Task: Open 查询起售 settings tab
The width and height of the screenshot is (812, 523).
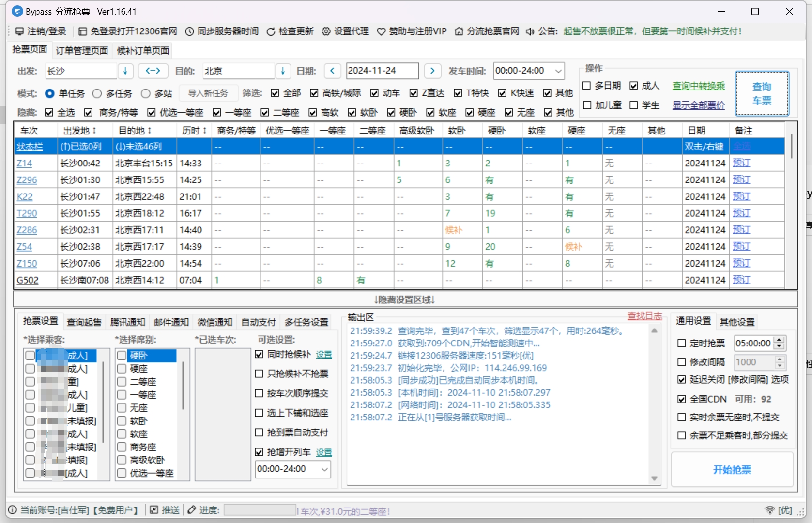Action: tap(84, 322)
